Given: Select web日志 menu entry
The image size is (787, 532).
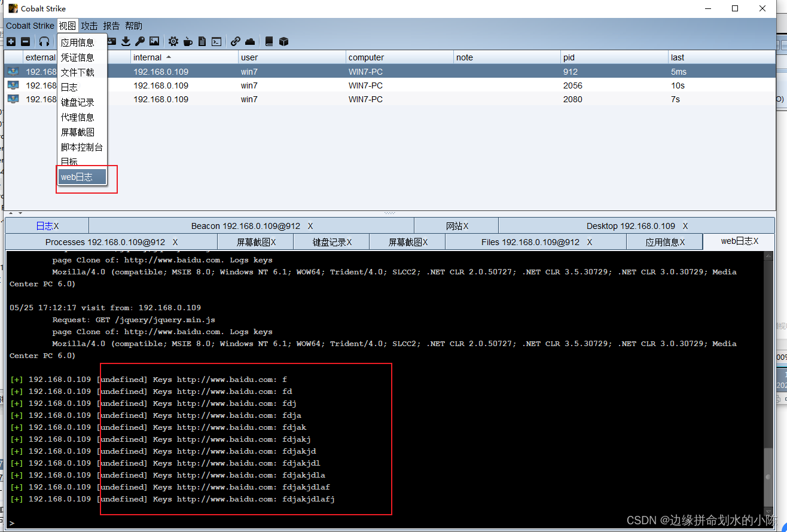Looking at the screenshot, I should tap(82, 177).
